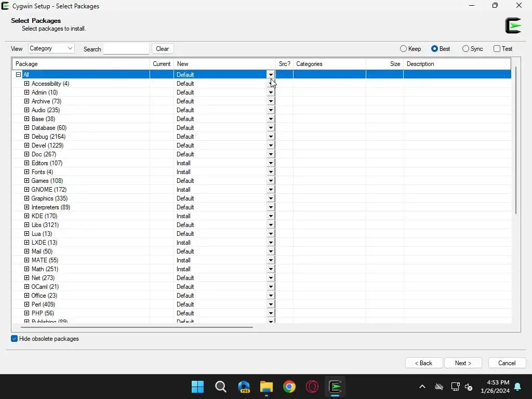Open notifications bell in taskbar
Viewport: 532px width, 399px height.
click(518, 387)
